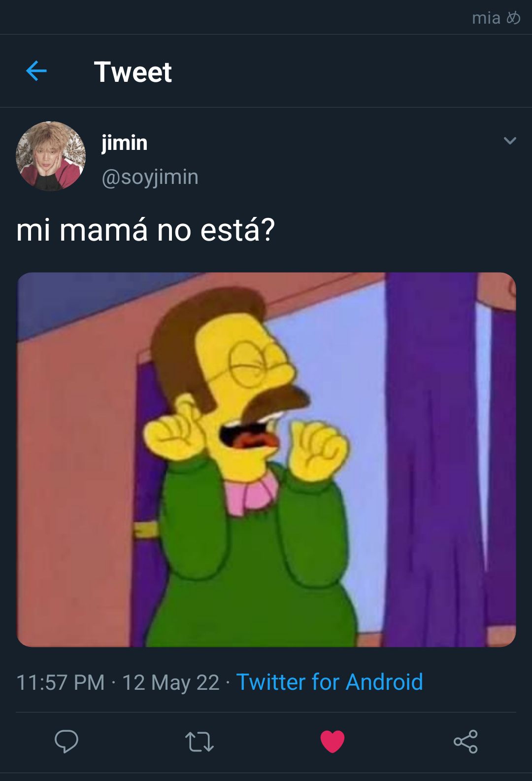Tap the 'mia め' watermark text

click(496, 18)
